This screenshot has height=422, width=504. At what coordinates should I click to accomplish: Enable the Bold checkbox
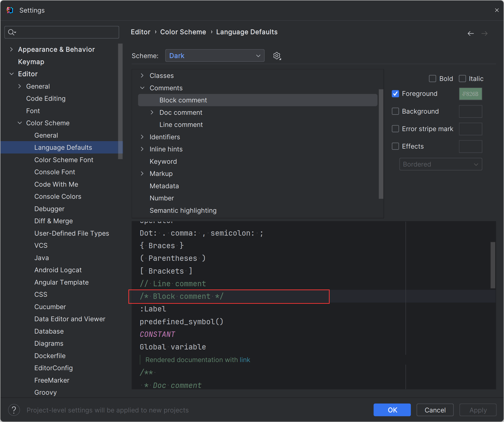tap(432, 79)
